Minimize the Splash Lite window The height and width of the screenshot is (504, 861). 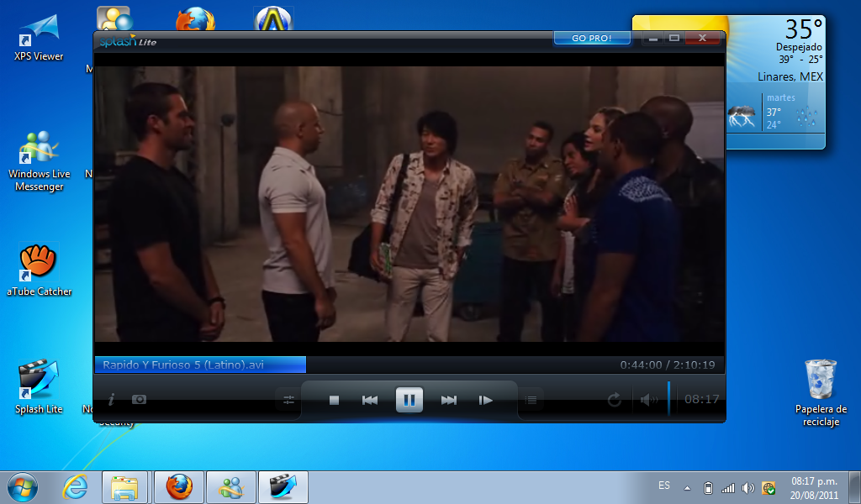tap(652, 38)
